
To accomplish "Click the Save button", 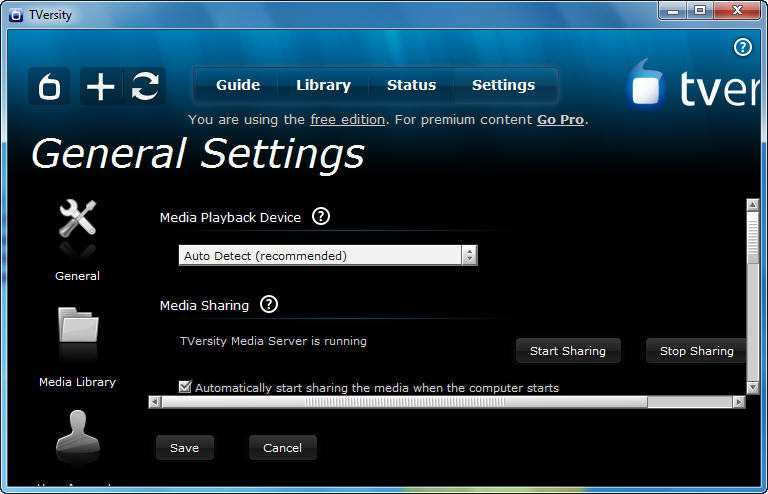I will click(x=185, y=447).
